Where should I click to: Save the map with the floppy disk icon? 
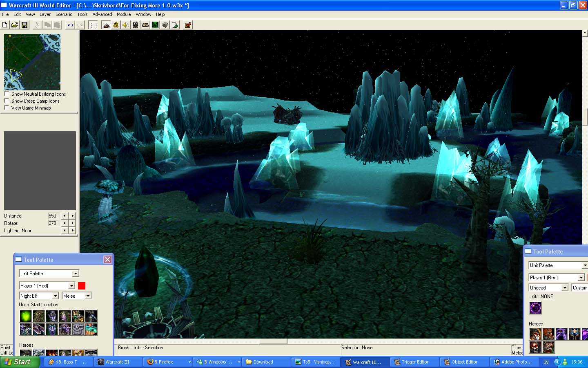(24, 25)
